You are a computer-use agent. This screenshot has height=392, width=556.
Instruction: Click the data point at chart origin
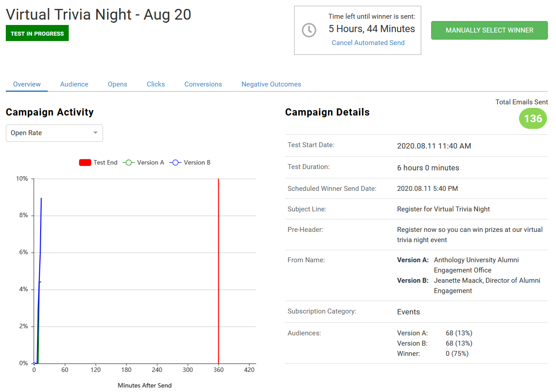click(34, 363)
